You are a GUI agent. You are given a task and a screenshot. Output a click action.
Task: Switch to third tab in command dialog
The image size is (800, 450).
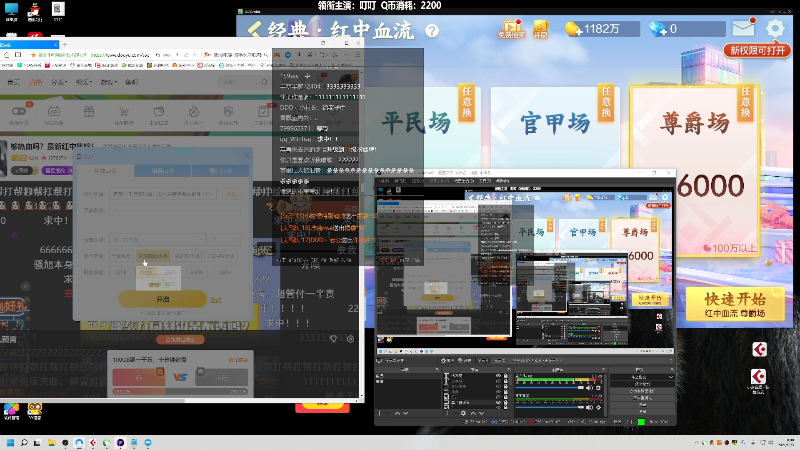click(220, 171)
